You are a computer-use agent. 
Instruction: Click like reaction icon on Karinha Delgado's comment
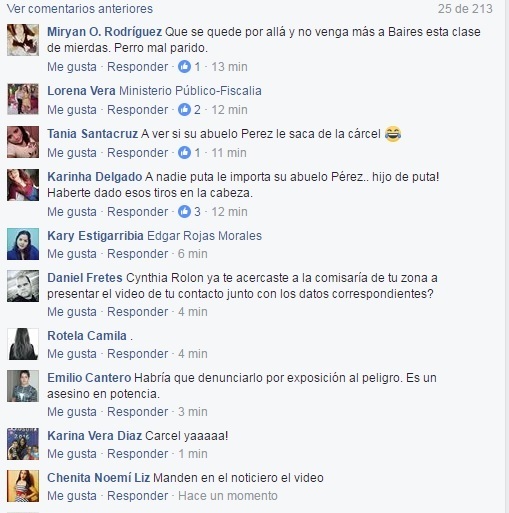pos(184,212)
